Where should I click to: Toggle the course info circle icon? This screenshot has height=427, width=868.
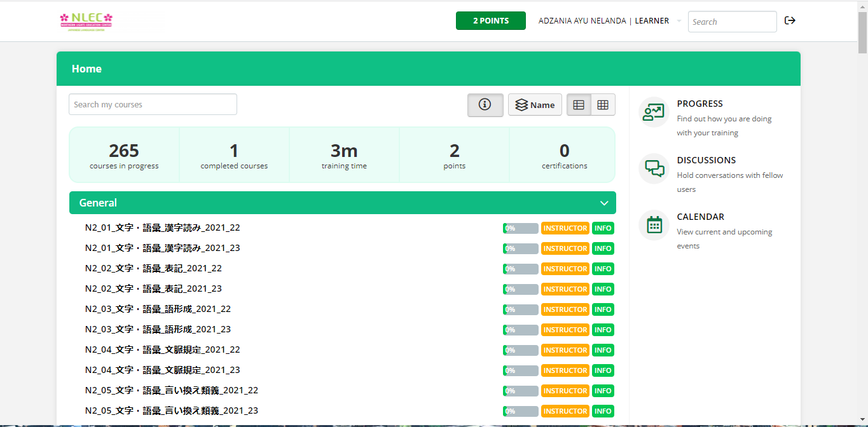pos(485,105)
